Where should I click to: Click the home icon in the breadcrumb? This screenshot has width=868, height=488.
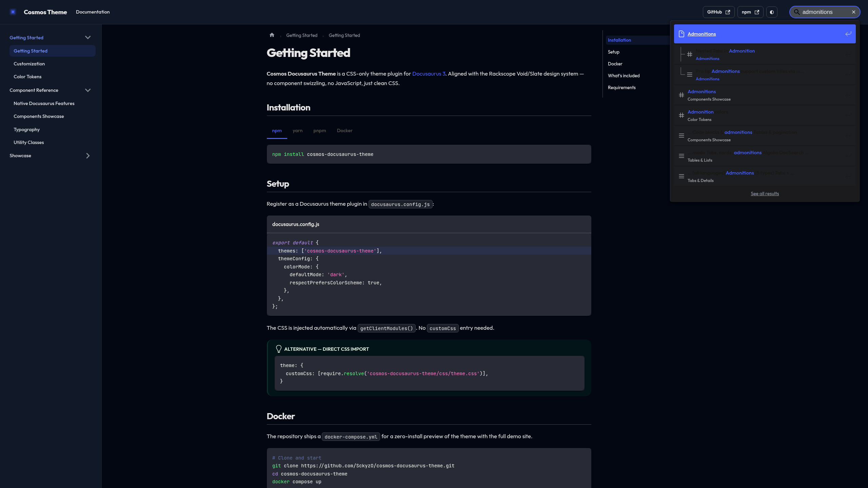tap(272, 35)
